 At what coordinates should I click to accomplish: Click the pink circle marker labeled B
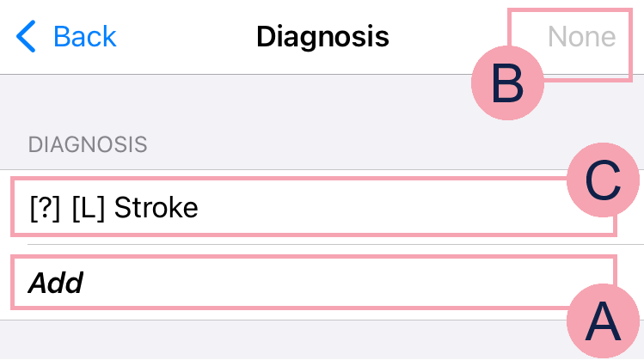point(508,84)
